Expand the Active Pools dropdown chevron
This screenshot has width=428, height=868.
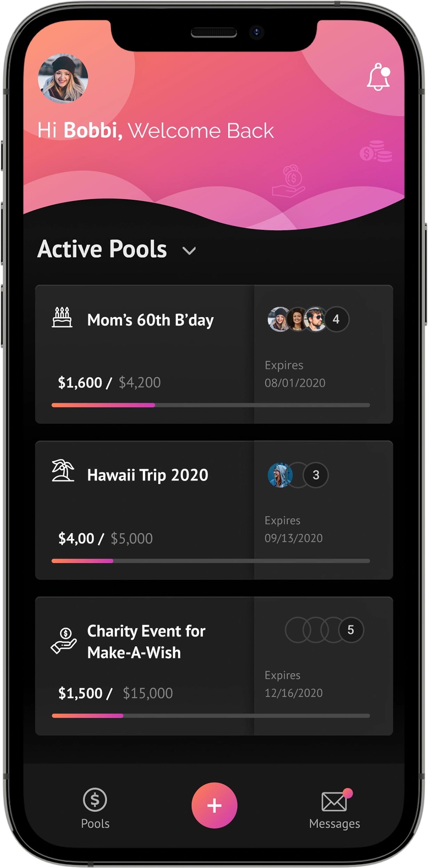click(x=189, y=251)
